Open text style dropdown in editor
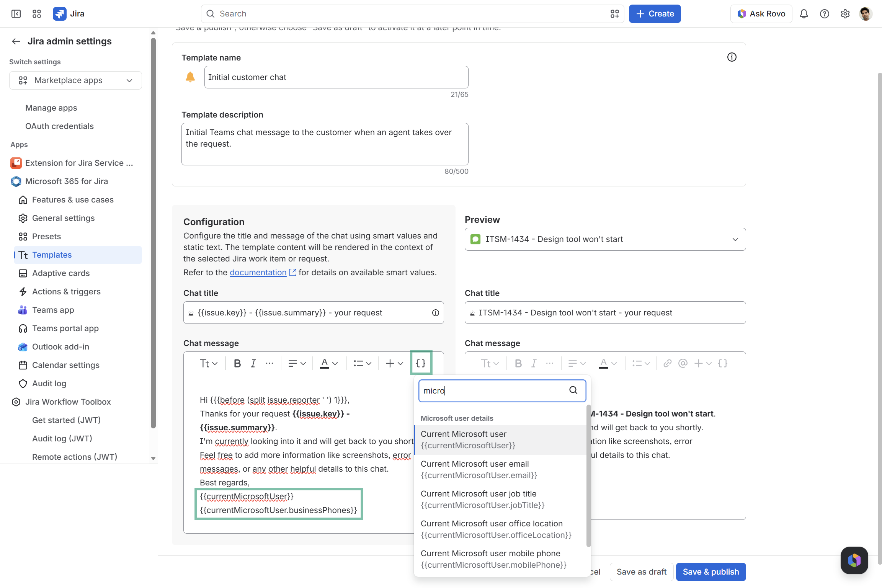The width and height of the screenshot is (882, 588). (208, 363)
